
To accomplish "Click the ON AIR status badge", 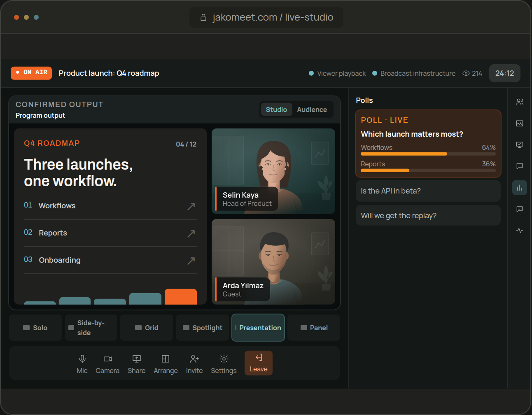I will point(31,73).
